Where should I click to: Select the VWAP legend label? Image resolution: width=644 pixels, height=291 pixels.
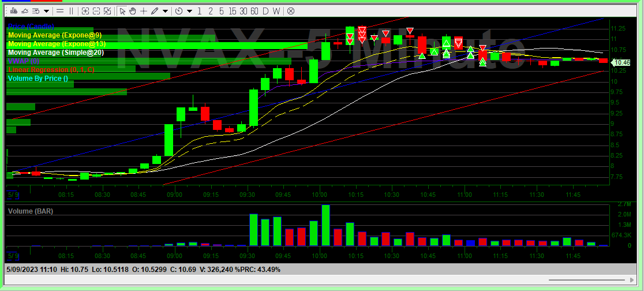[x=24, y=61]
